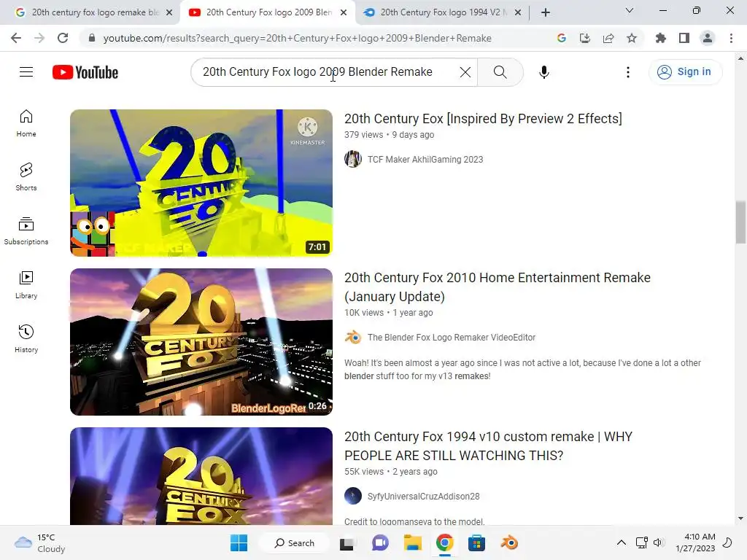Bookmark this page with the star
Screen dimensions: 747x560
(x=632, y=38)
